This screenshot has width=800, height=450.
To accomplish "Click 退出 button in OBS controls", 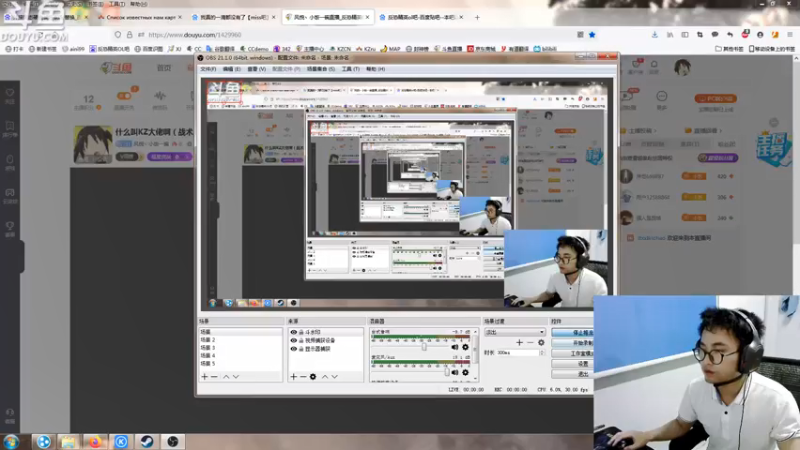I will click(x=572, y=373).
